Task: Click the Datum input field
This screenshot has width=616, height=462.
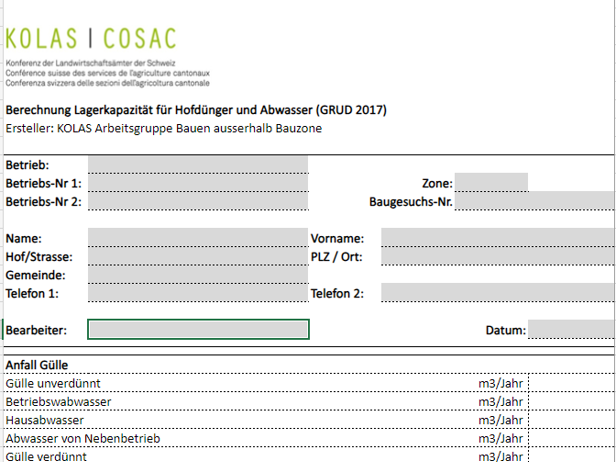Action: click(x=570, y=329)
